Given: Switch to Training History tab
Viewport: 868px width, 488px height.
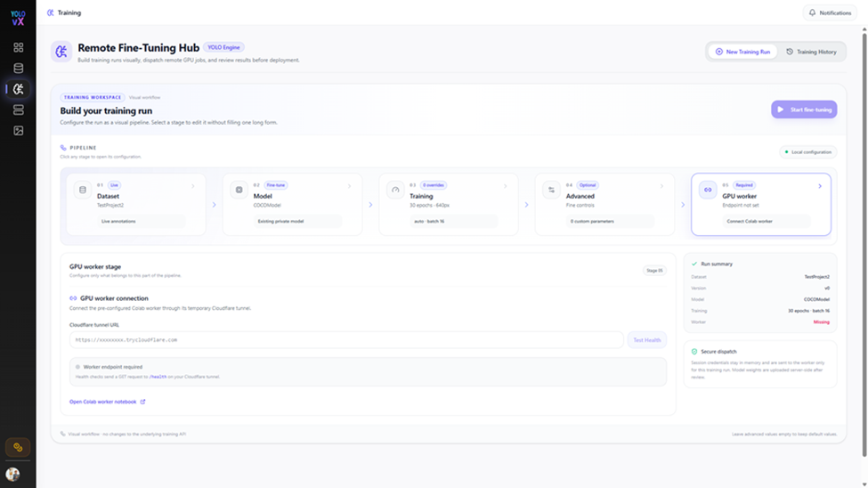Looking at the screenshot, I should [811, 52].
